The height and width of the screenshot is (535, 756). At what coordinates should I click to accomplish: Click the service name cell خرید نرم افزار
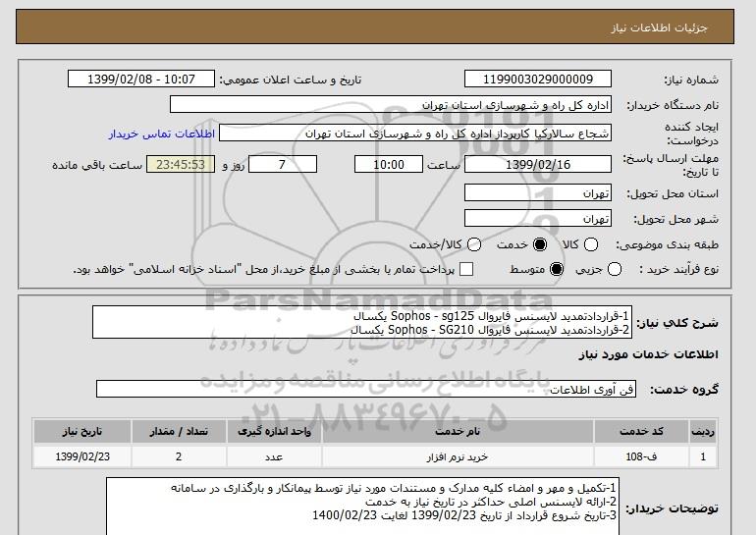458,456
